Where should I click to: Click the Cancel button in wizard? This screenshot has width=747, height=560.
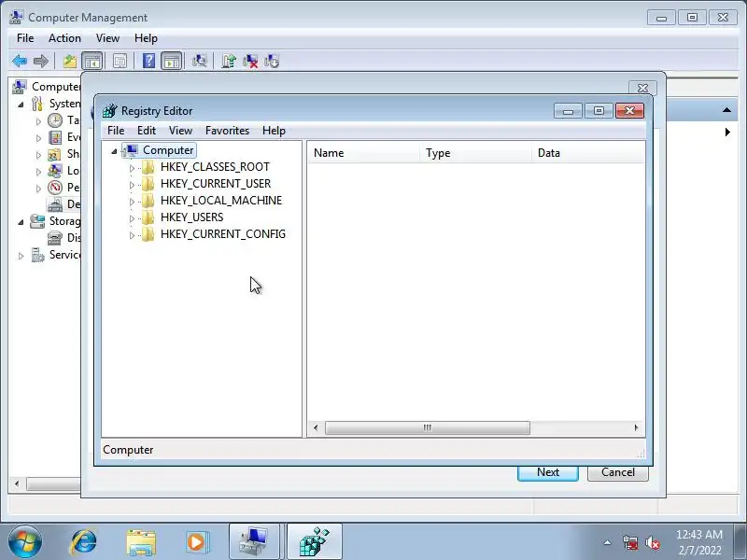[618, 472]
